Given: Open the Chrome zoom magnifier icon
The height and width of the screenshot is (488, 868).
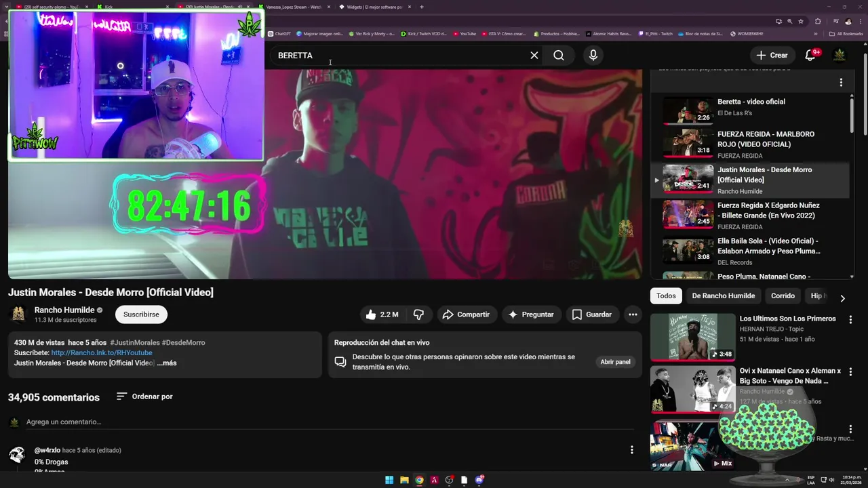Looking at the screenshot, I should [789, 21].
